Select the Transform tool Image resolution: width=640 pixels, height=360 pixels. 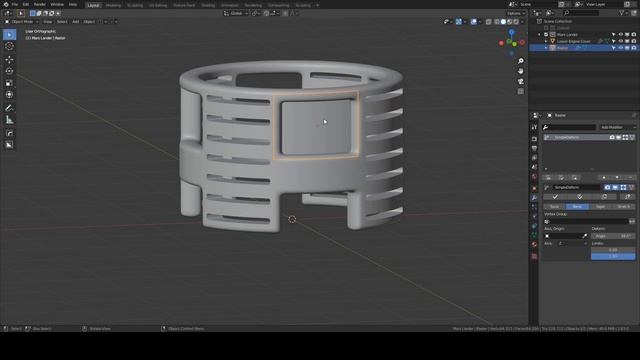click(x=9, y=94)
